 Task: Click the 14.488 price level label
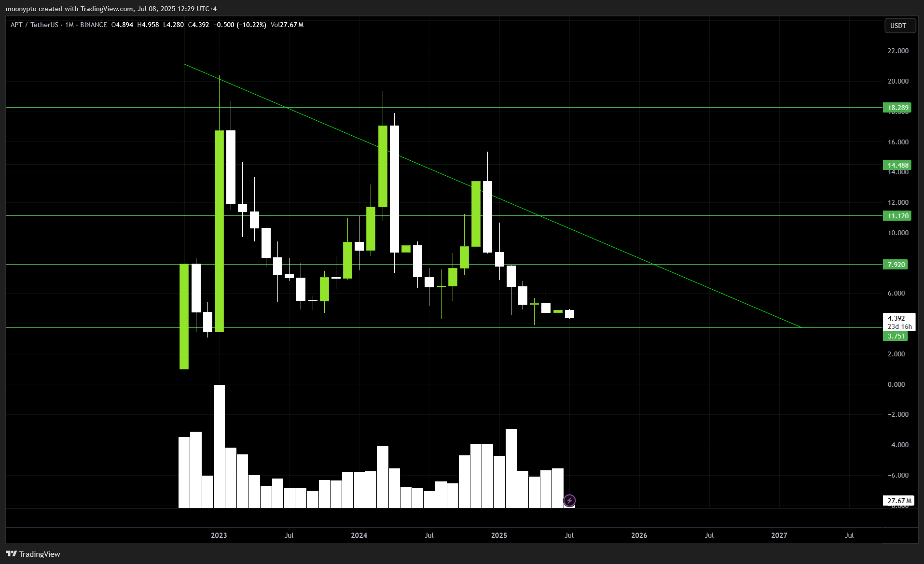tap(897, 165)
